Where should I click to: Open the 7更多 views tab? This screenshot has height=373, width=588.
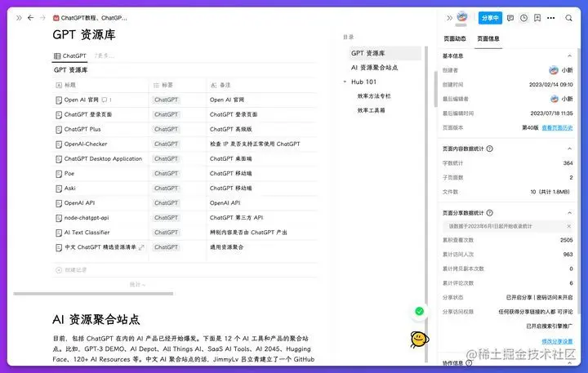105,56
